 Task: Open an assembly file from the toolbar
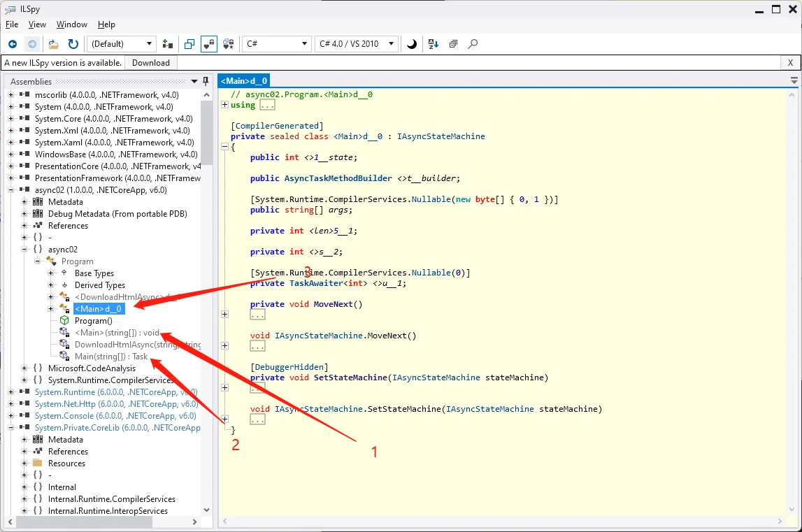[53, 44]
